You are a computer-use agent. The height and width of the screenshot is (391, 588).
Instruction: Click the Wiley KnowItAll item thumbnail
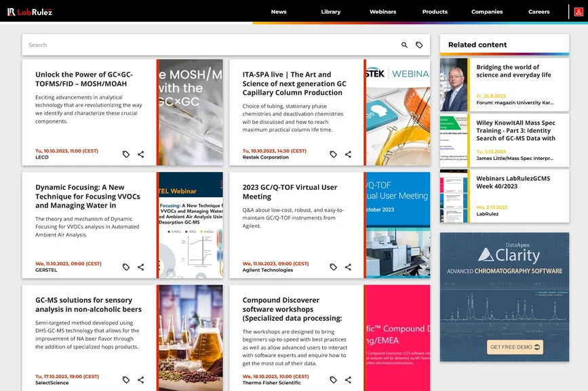click(x=454, y=140)
